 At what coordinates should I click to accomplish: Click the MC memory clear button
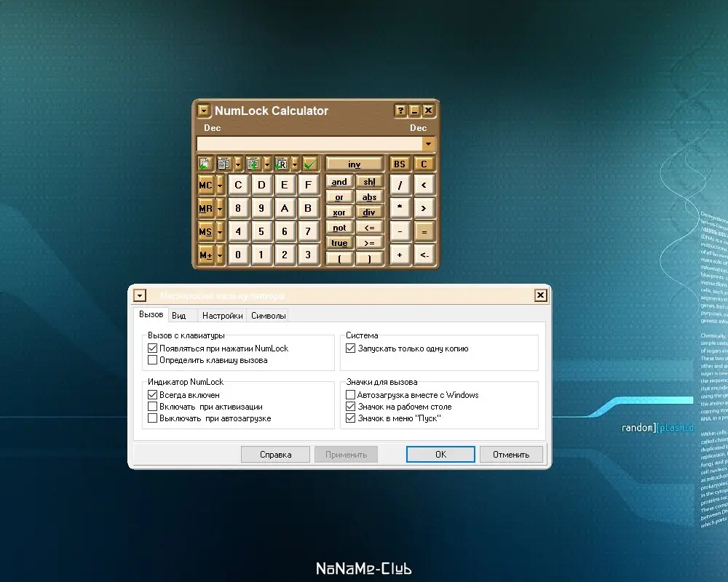206,186
